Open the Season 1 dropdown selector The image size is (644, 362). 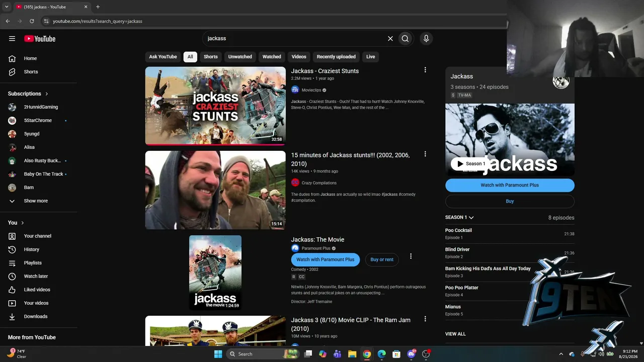[459, 218]
